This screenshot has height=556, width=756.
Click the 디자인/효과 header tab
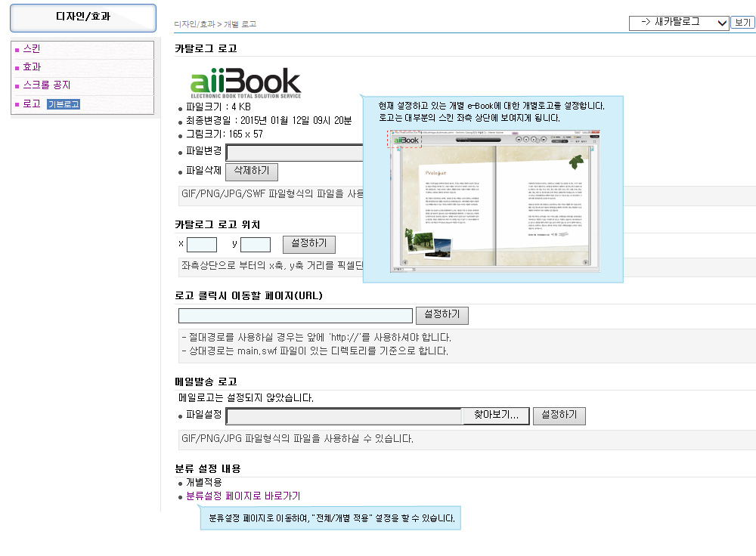click(x=83, y=17)
